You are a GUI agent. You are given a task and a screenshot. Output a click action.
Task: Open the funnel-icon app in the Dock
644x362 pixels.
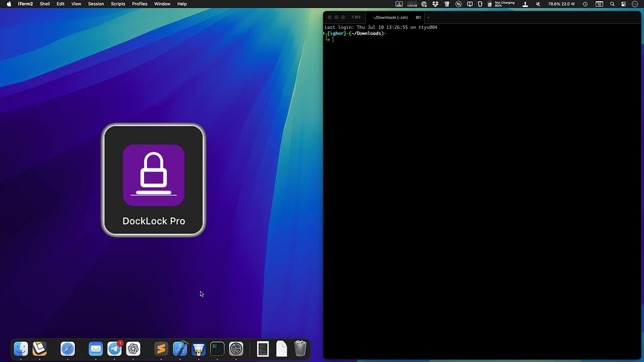[x=199, y=349]
